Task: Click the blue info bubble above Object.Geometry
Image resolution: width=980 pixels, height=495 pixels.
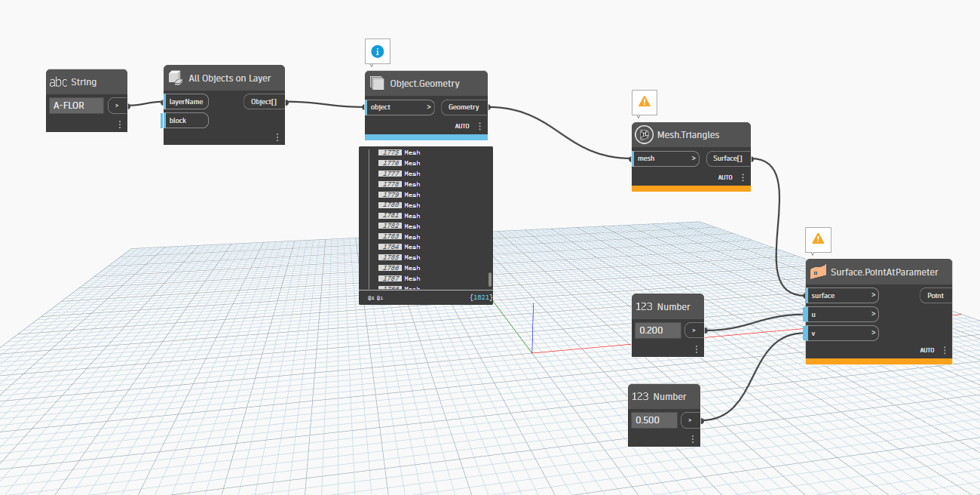Action: tap(378, 51)
